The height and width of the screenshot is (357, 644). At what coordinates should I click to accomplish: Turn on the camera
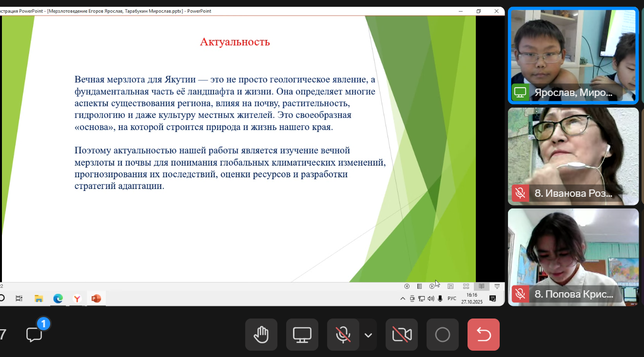[x=402, y=335]
